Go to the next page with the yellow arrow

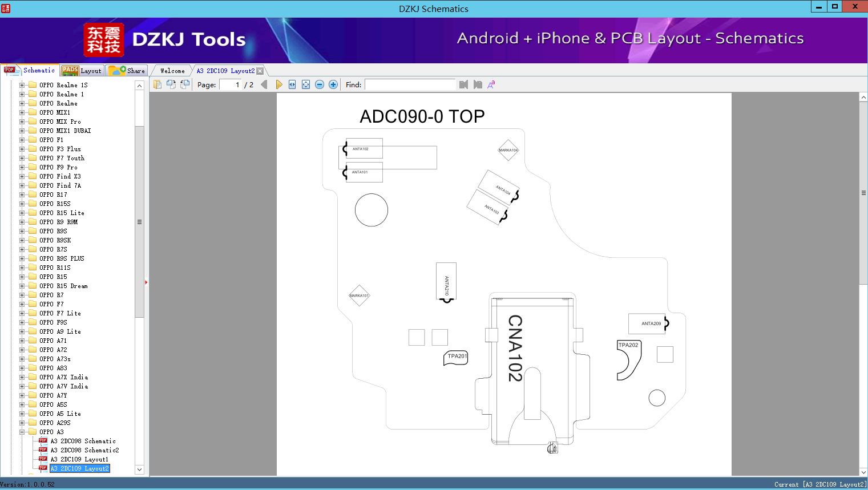tap(278, 84)
